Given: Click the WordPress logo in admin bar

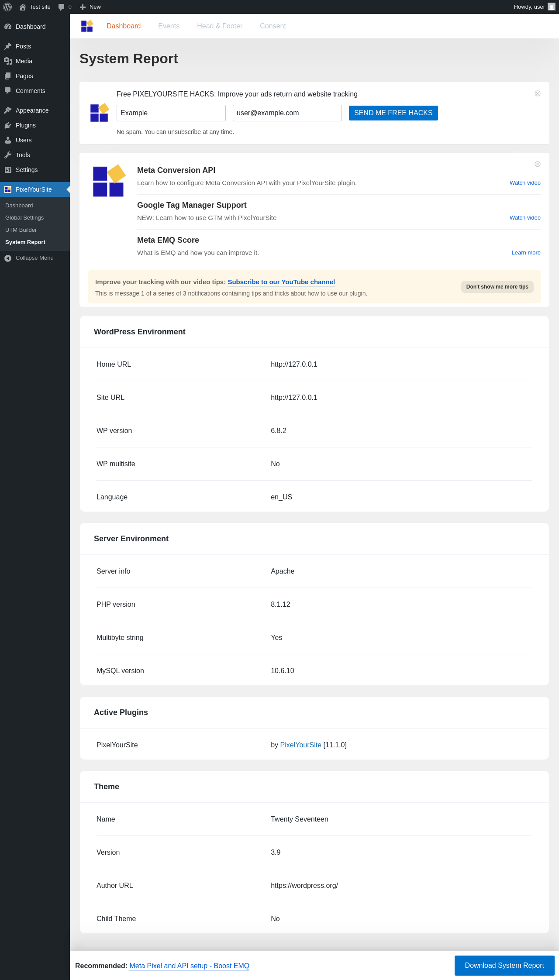Looking at the screenshot, I should 7,7.
